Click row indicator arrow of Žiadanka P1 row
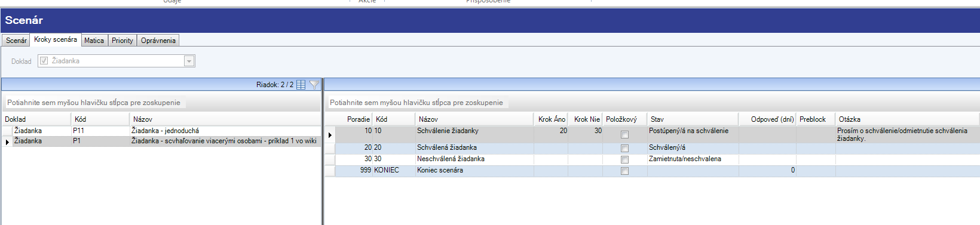 pyautogui.click(x=7, y=141)
